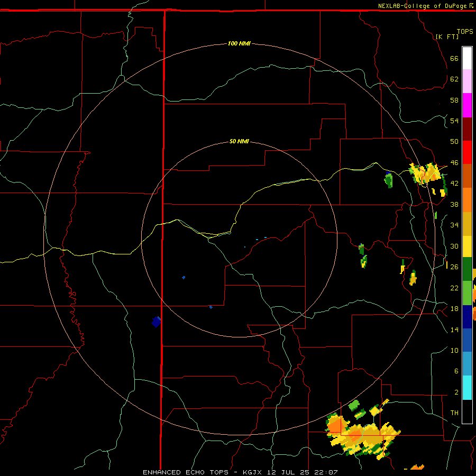Select the medium blue swatch near 10

point(467,340)
